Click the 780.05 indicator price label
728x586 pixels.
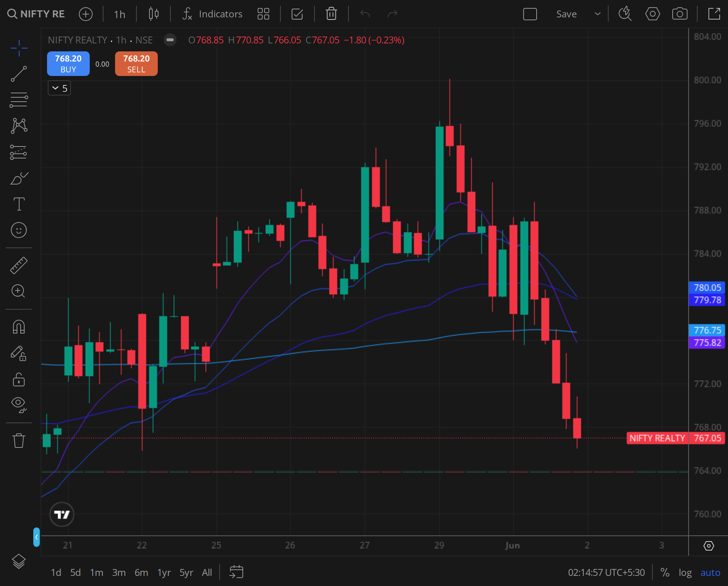707,288
